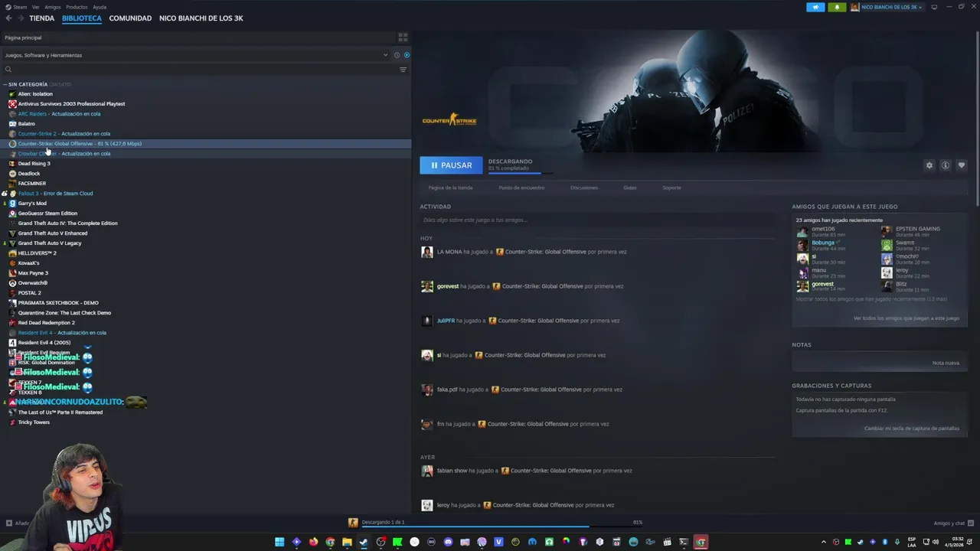Open the announcements megaphone icon
The image size is (980, 551).
pos(815,7)
